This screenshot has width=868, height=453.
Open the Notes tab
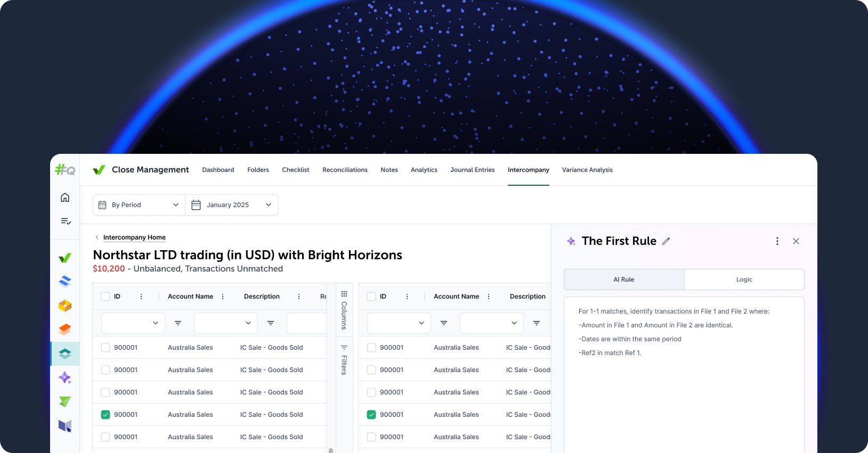(x=389, y=170)
